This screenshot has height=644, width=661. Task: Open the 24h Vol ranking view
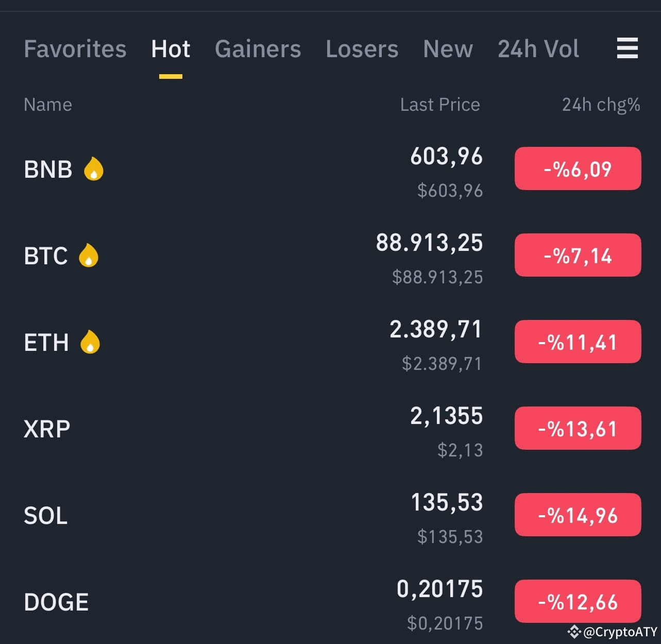(538, 49)
